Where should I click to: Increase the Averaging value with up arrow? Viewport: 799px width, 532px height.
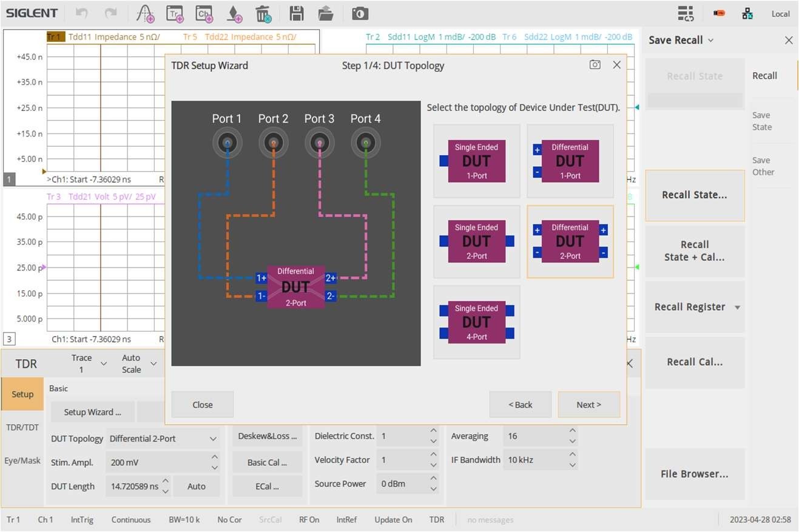[572, 431]
